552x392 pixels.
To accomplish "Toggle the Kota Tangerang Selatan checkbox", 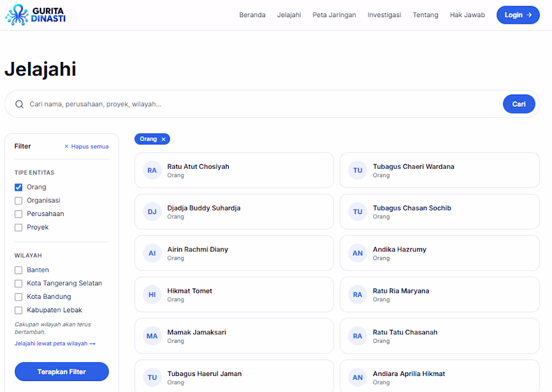I will tap(18, 283).
